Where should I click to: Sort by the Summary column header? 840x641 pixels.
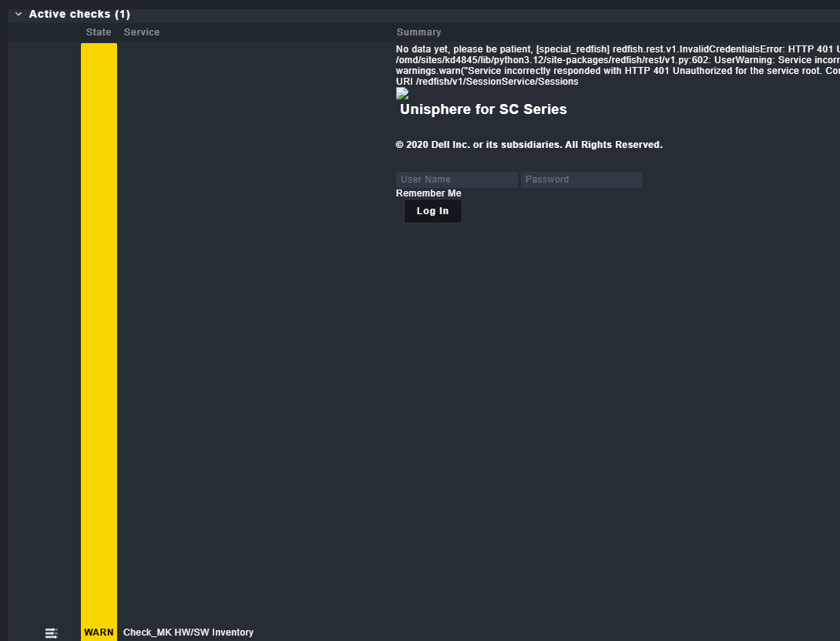click(x=418, y=32)
